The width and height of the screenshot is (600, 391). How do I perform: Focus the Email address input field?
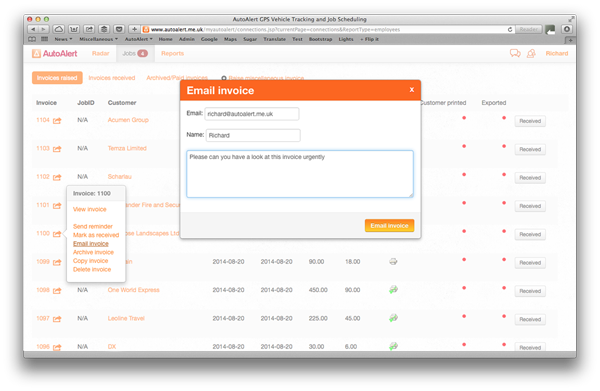click(x=252, y=114)
